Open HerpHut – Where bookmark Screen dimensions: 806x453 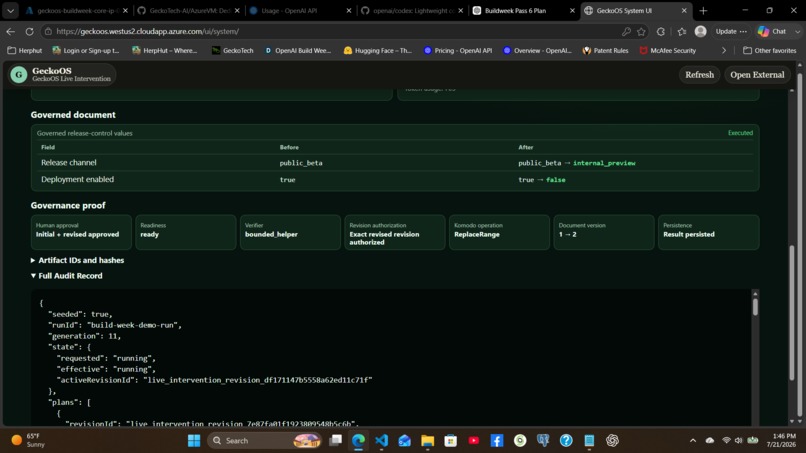point(164,50)
